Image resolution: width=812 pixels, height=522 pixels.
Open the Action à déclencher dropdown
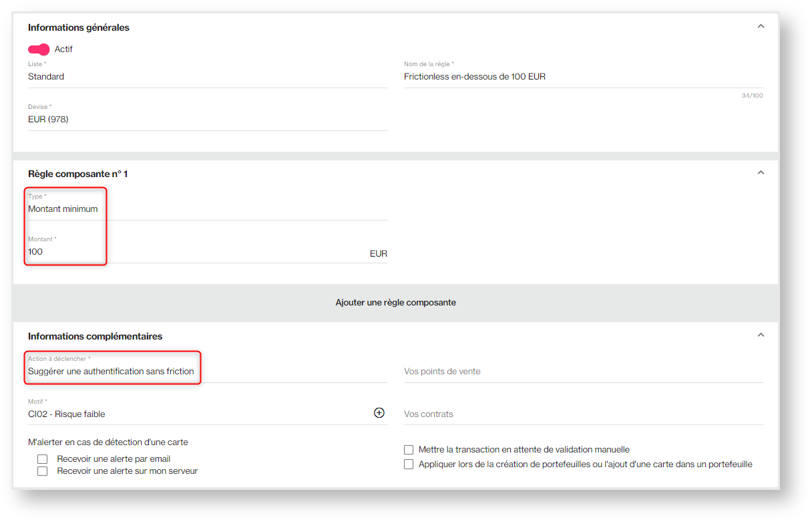tap(208, 372)
